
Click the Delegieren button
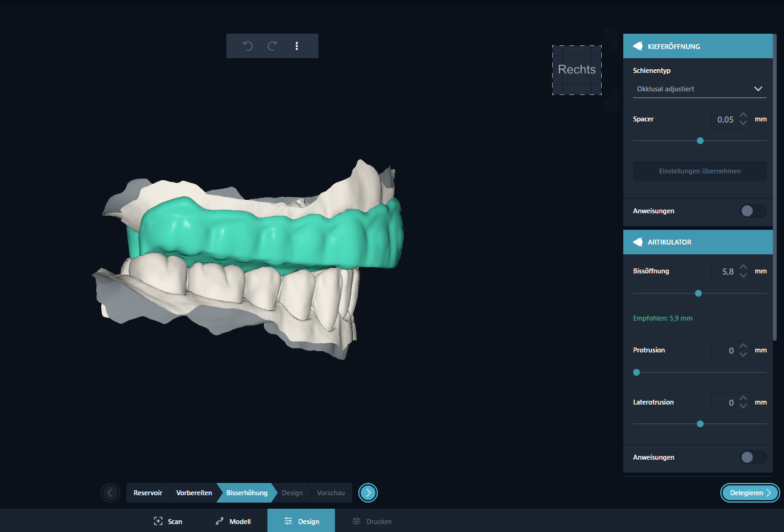750,493
